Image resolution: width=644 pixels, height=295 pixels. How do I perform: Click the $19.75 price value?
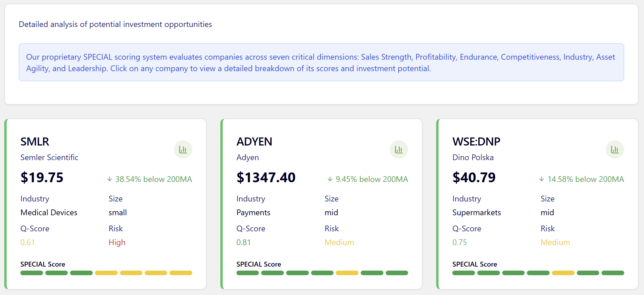pos(42,177)
